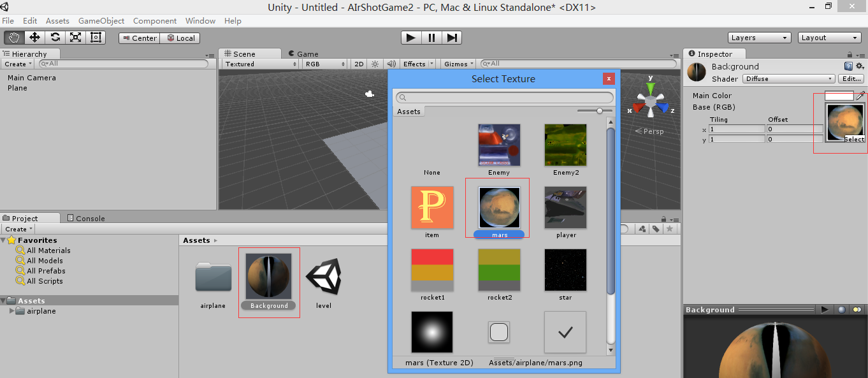The image size is (868, 378).
Task: Select the Hand tool in toolbar
Action: (x=14, y=38)
